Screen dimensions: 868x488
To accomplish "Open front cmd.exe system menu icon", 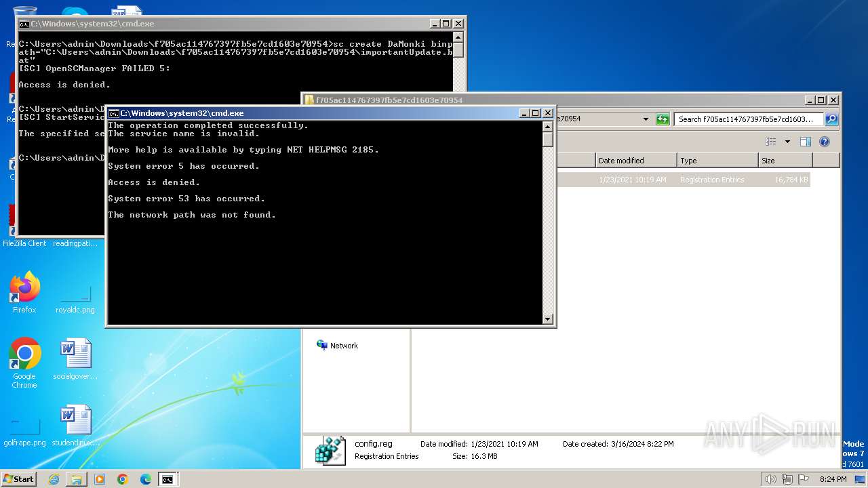I will [113, 113].
